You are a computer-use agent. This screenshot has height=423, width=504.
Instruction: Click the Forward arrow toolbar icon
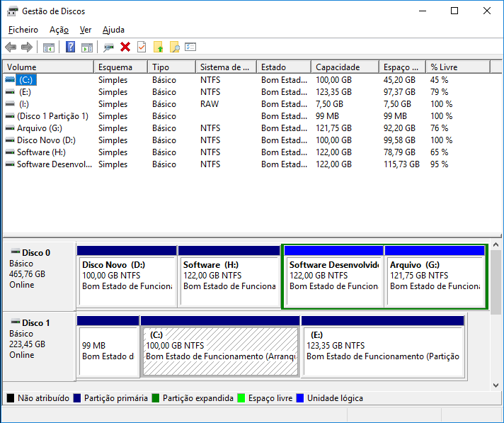(x=27, y=47)
